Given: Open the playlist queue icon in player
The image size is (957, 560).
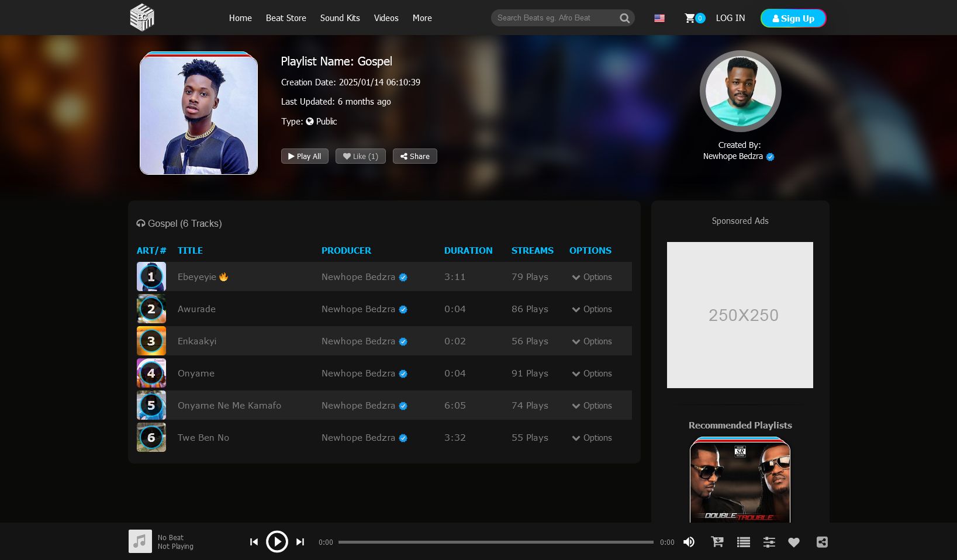Looking at the screenshot, I should point(743,542).
